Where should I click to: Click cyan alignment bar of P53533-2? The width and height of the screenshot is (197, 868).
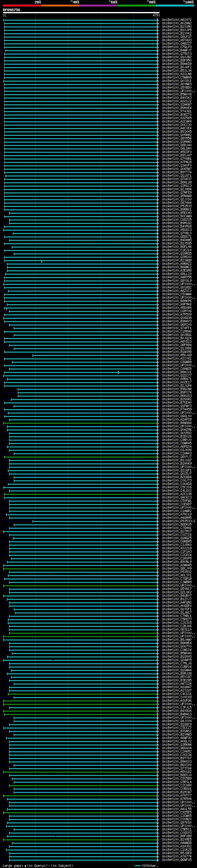[x=96, y=521]
